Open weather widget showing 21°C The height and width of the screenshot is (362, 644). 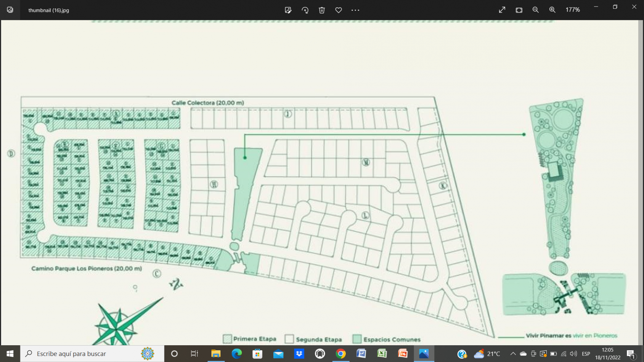487,354
